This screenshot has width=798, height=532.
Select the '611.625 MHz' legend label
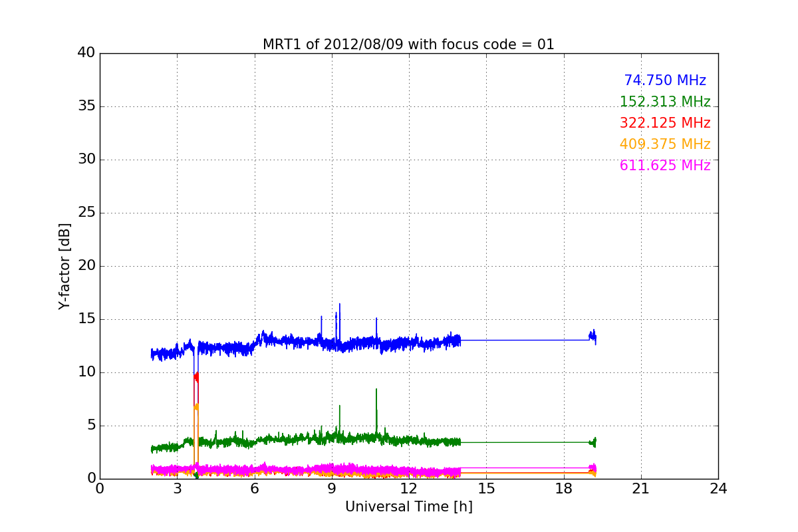pos(665,166)
